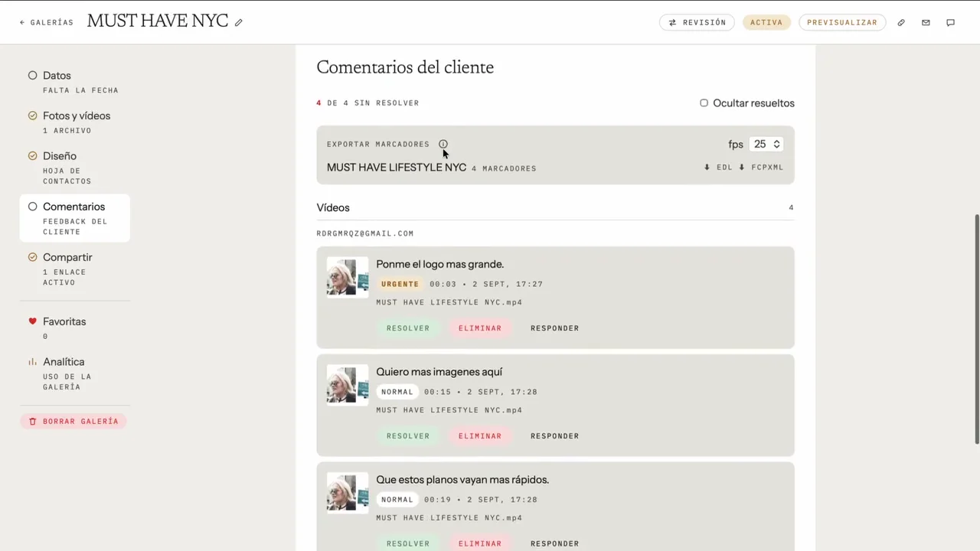
Task: Open the chat comments icon in the header
Action: [x=950, y=23]
